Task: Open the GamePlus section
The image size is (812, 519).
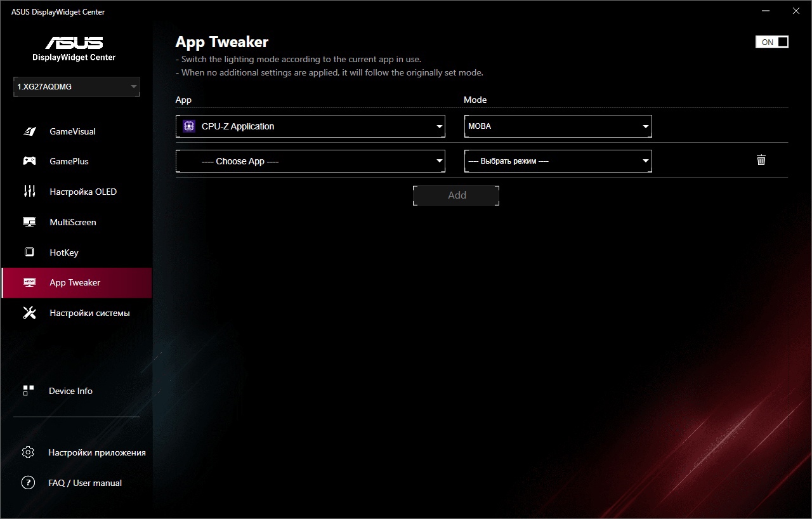Action: tap(76, 161)
